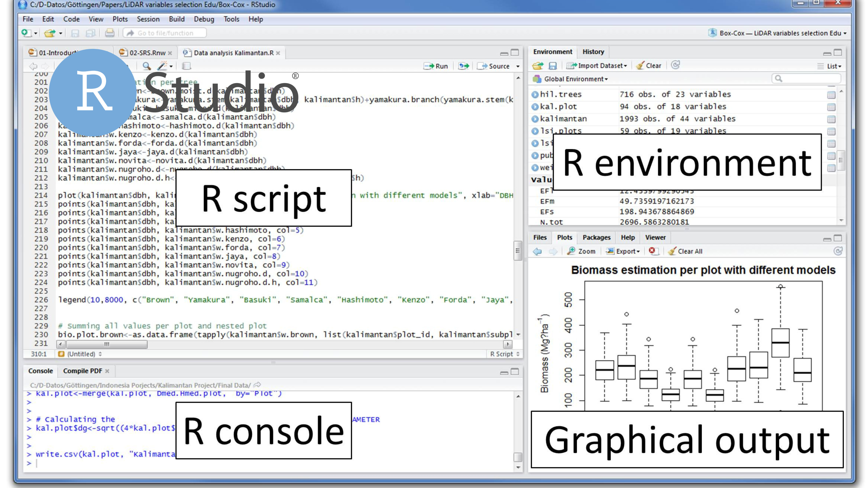Maximize the Environment pane
868x488 pixels.
[838, 53]
